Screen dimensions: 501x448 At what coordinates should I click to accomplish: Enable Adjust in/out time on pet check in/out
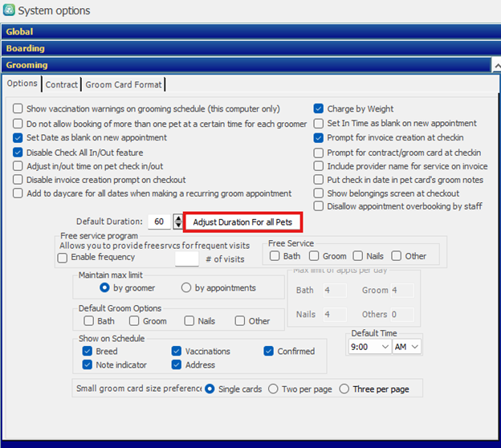(x=18, y=166)
